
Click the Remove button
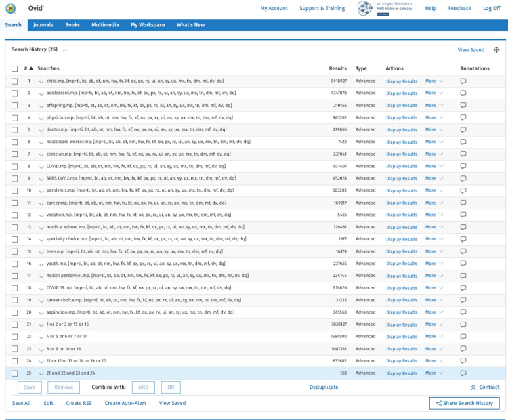(64, 387)
